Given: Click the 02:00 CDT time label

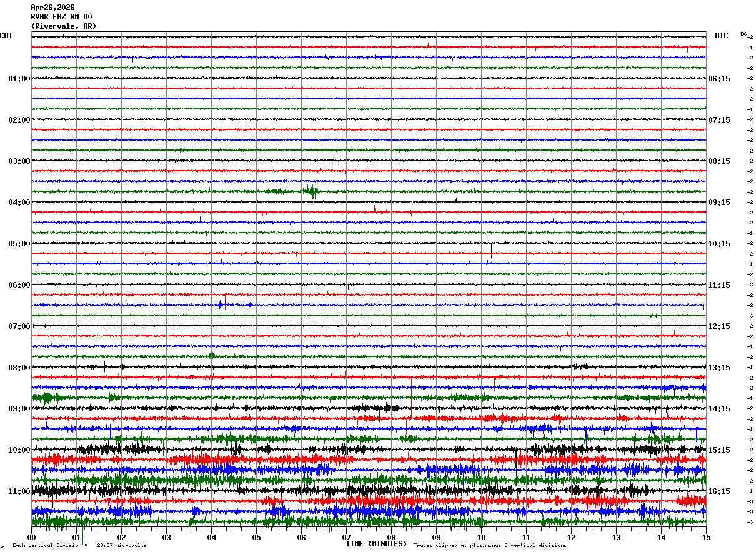Looking at the screenshot, I should 19,120.
